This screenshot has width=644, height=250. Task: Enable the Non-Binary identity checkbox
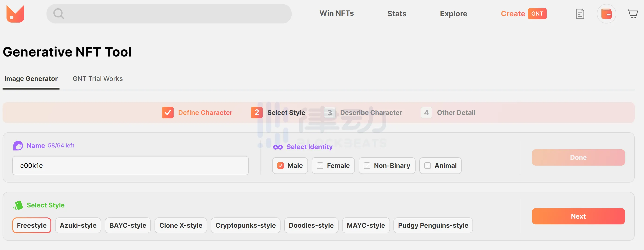[x=367, y=166]
